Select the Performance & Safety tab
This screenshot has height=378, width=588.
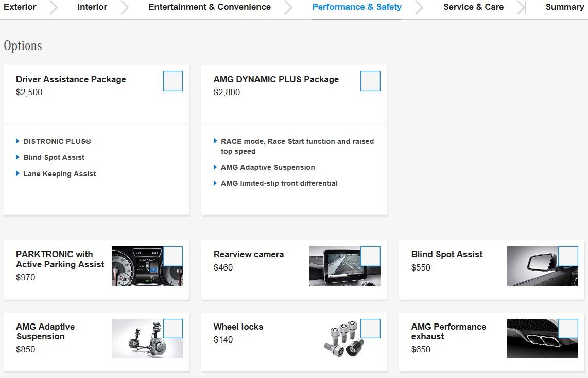[x=357, y=7]
